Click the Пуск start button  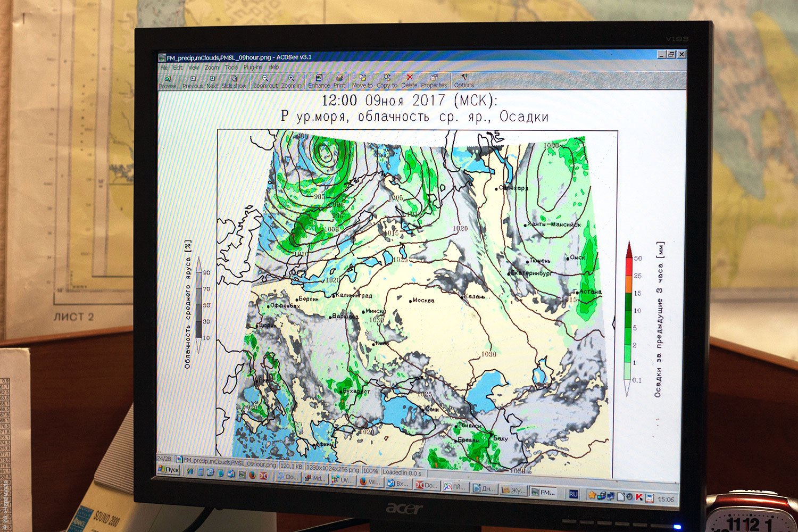point(169,471)
